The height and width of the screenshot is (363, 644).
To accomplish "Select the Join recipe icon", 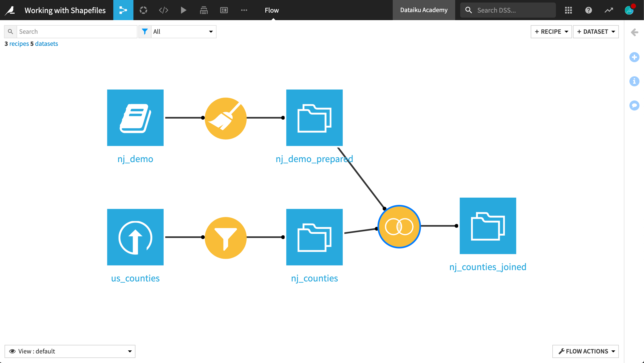I will 399,227.
